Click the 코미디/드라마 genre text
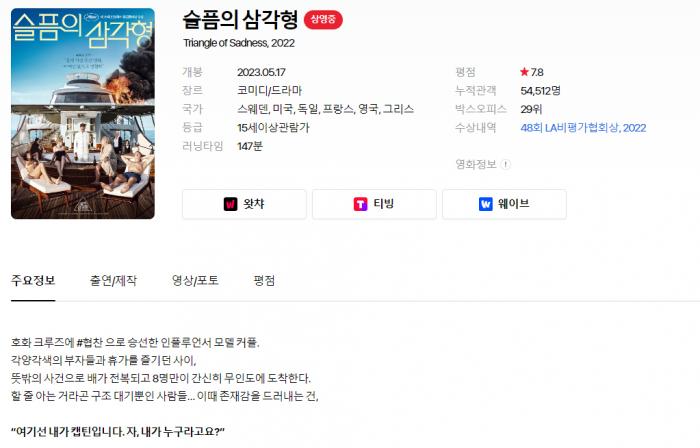This screenshot has height=448, width=700. point(270,91)
